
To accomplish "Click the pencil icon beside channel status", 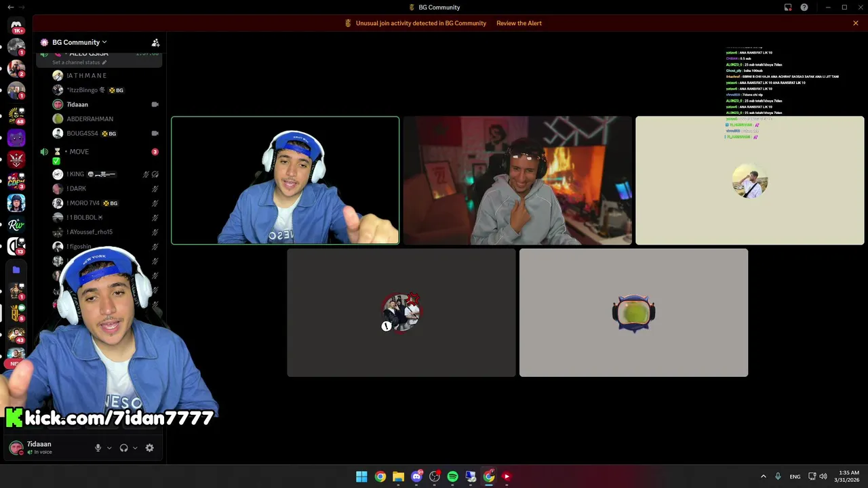I will pos(104,62).
